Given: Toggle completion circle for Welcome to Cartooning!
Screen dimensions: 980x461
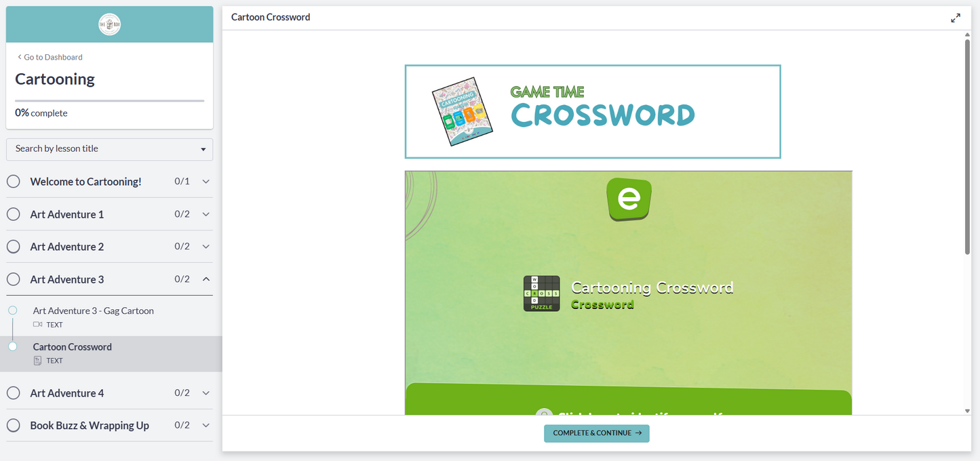Looking at the screenshot, I should point(14,182).
